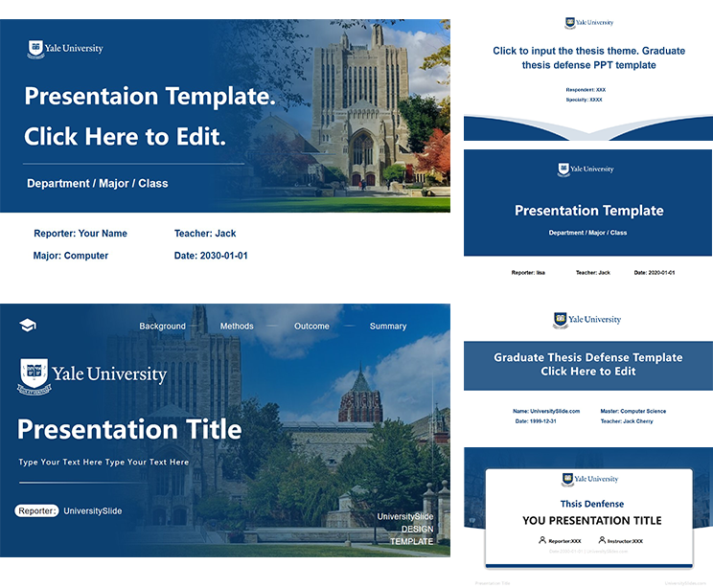Click the graduation cap icon on the bottom-left slide
This screenshot has height=588, width=713.
point(28,326)
